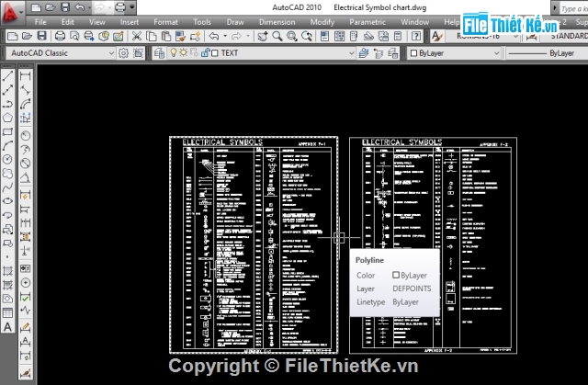
Task: Toggle TEXT layer lock padlock
Action: [205, 53]
